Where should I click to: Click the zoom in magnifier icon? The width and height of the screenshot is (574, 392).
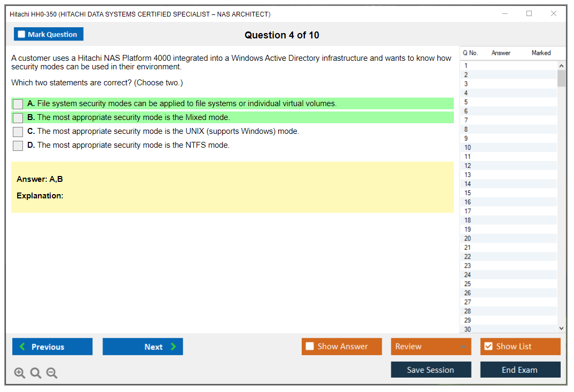pyautogui.click(x=20, y=373)
